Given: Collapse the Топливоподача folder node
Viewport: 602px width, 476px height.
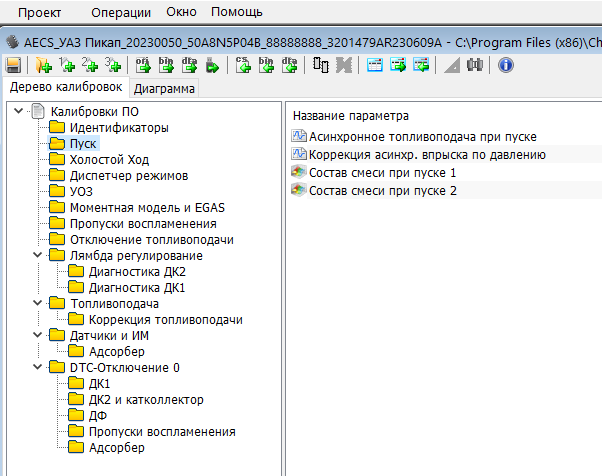Looking at the screenshot, I should 38,304.
